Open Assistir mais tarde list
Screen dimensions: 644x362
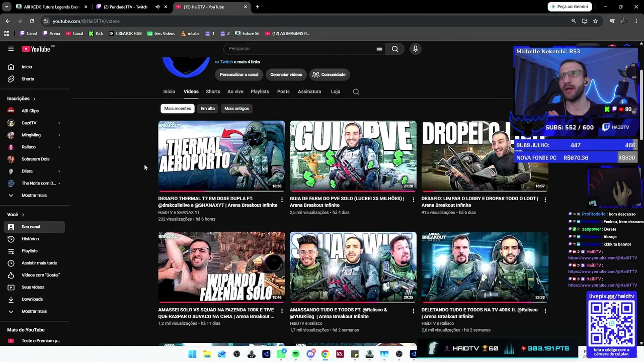pos(39,263)
